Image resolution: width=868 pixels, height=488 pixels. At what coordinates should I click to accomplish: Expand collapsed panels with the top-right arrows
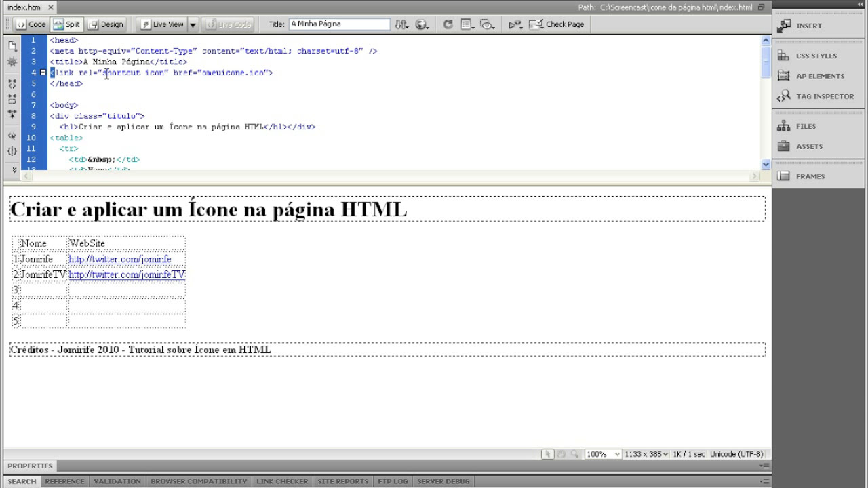click(859, 5)
